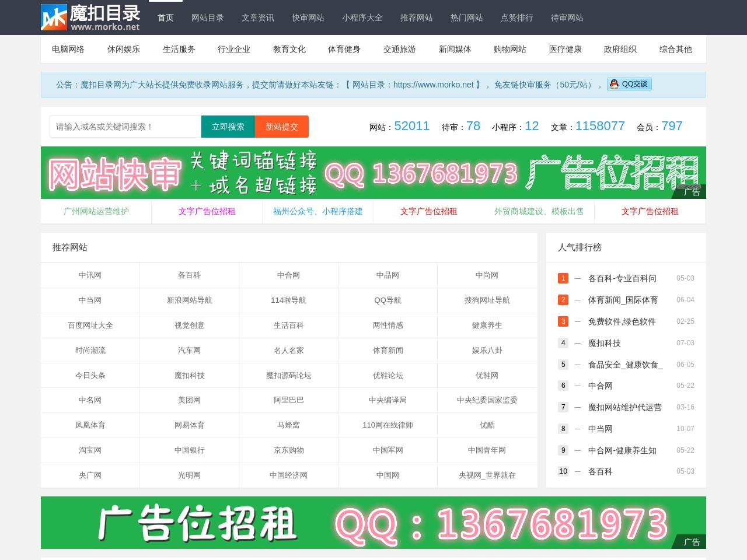Open the 医疗健康 category
The width and height of the screenshot is (747, 560).
pos(564,49)
